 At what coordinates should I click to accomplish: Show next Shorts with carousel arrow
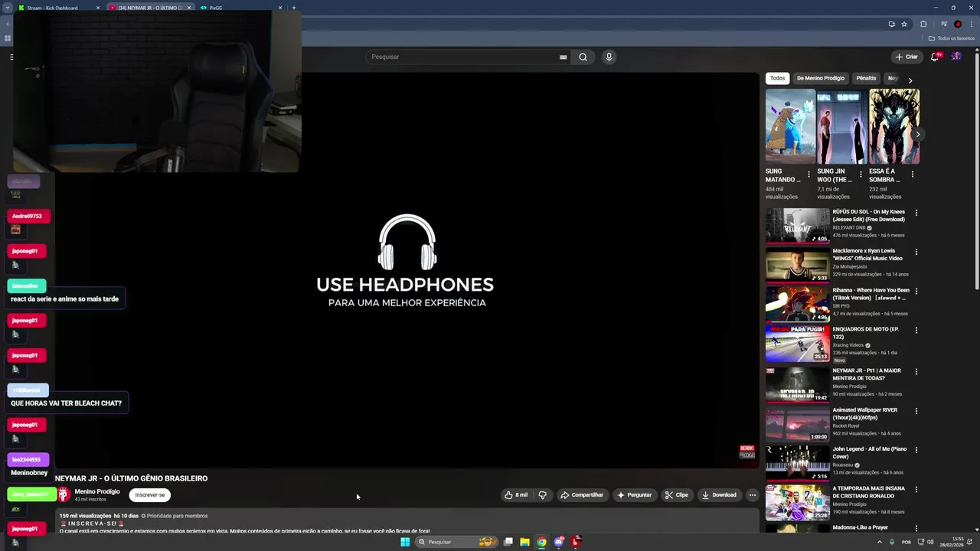(918, 134)
